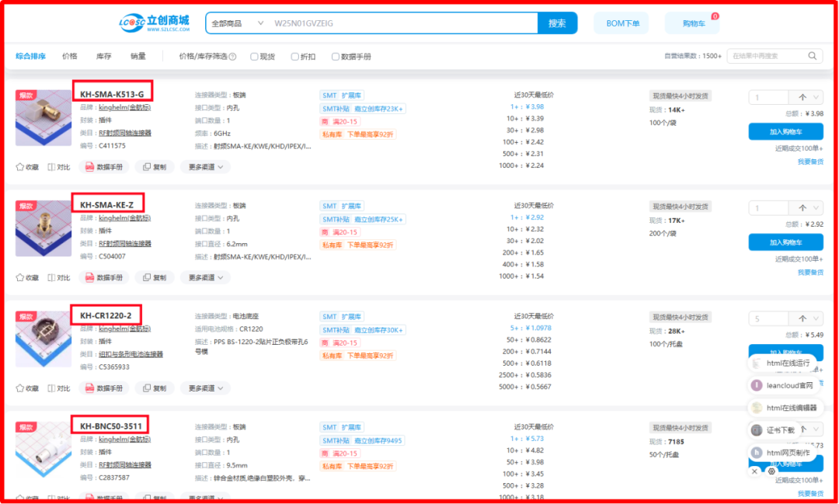Image resolution: width=839 pixels, height=504 pixels.
Task: Focus the quantity input for KH-CR1220-2
Action: click(x=768, y=318)
